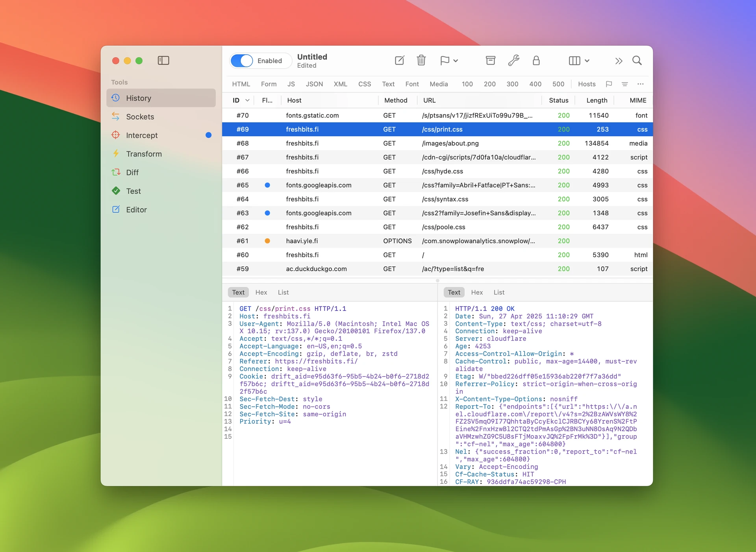The height and width of the screenshot is (552, 756).
Task: Open Intercept tool in sidebar
Action: coord(161,135)
